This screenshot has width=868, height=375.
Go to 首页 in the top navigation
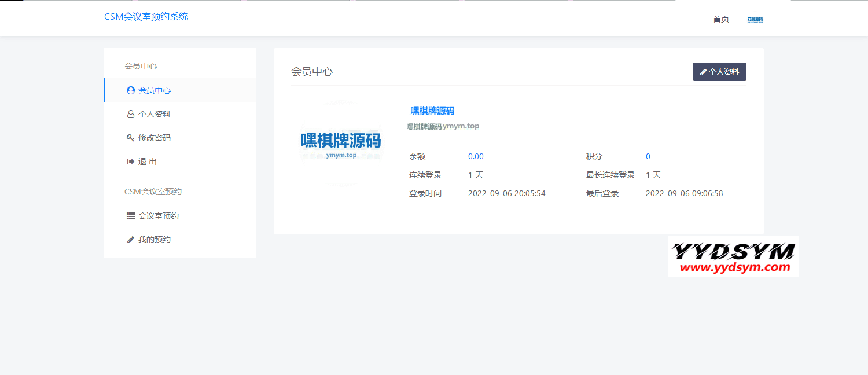pos(721,19)
